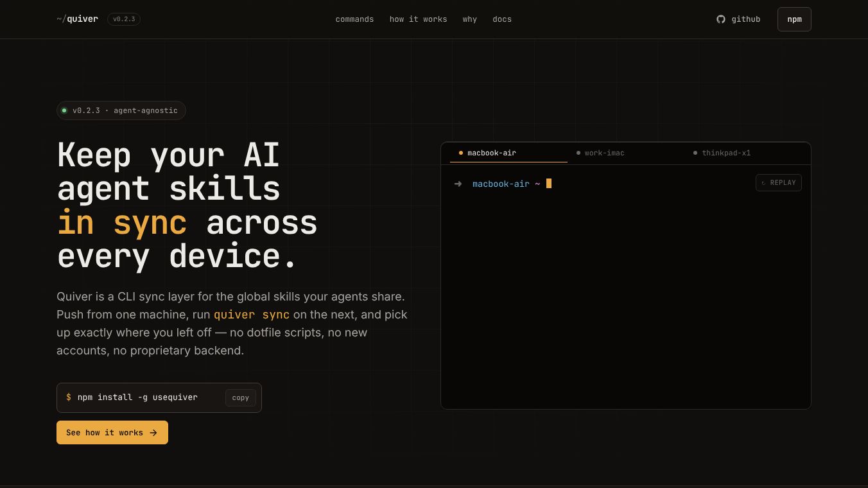Click the green status dot badge
This screenshot has height=488, width=868.
tap(64, 110)
